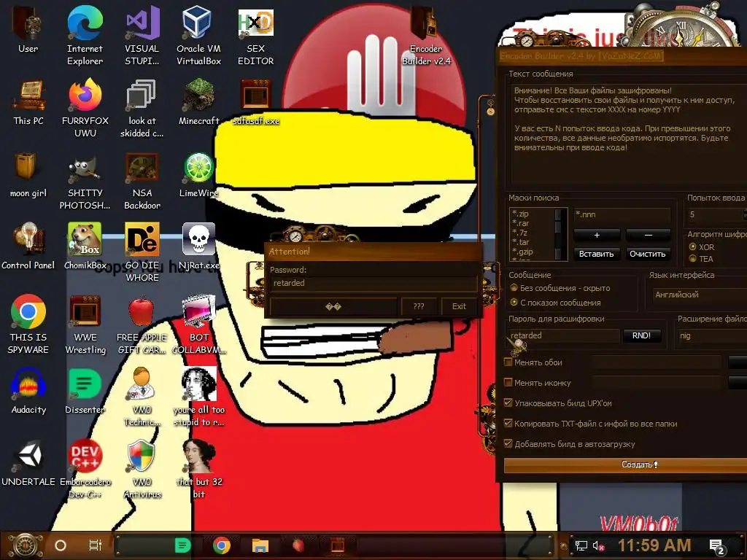Screen dimensions: 747x560
Task: Open Control Panel desktop icon
Action: (x=28, y=246)
